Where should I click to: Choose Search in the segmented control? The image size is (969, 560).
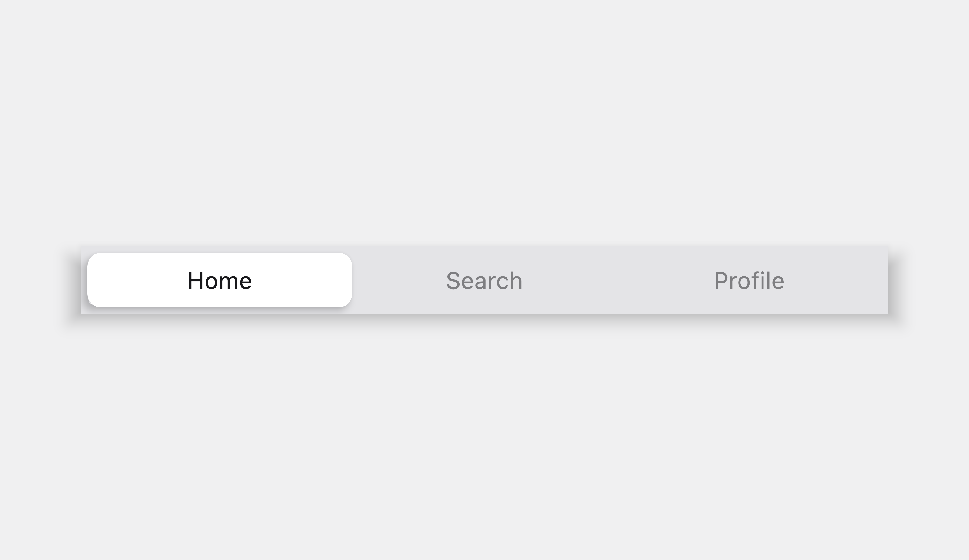coord(484,280)
